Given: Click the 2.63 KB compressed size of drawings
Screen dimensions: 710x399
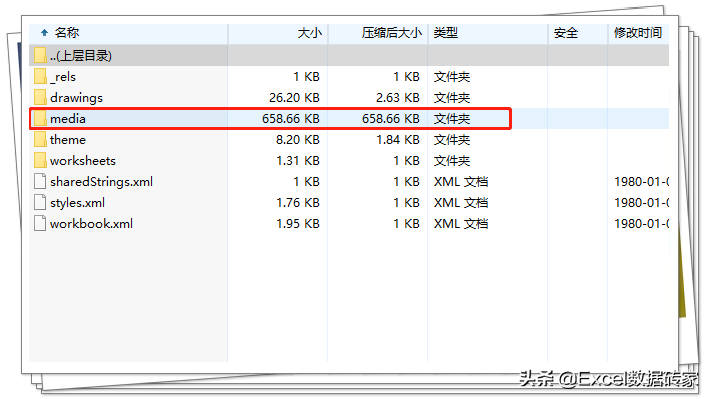Looking at the screenshot, I should tap(398, 98).
